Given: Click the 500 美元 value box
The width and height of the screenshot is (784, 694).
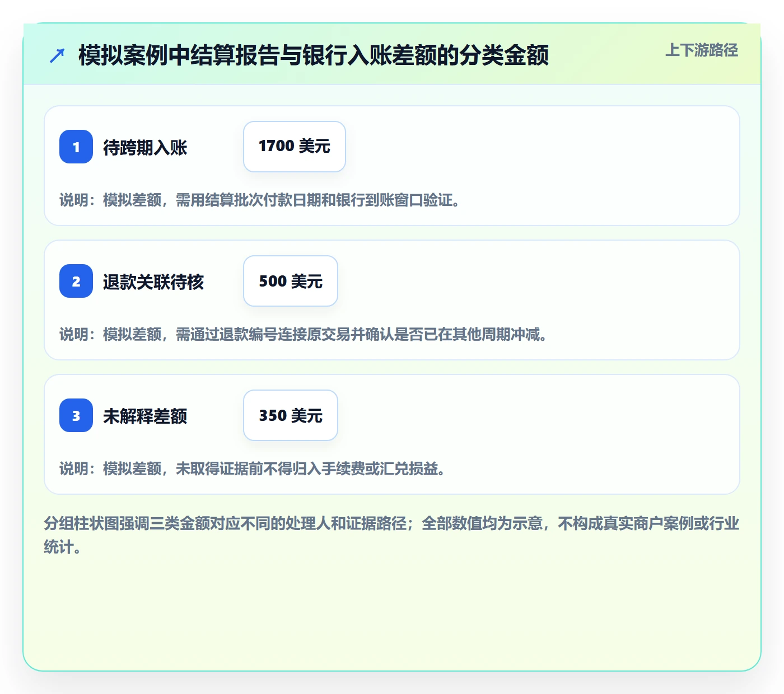Looking at the screenshot, I should (x=291, y=281).
